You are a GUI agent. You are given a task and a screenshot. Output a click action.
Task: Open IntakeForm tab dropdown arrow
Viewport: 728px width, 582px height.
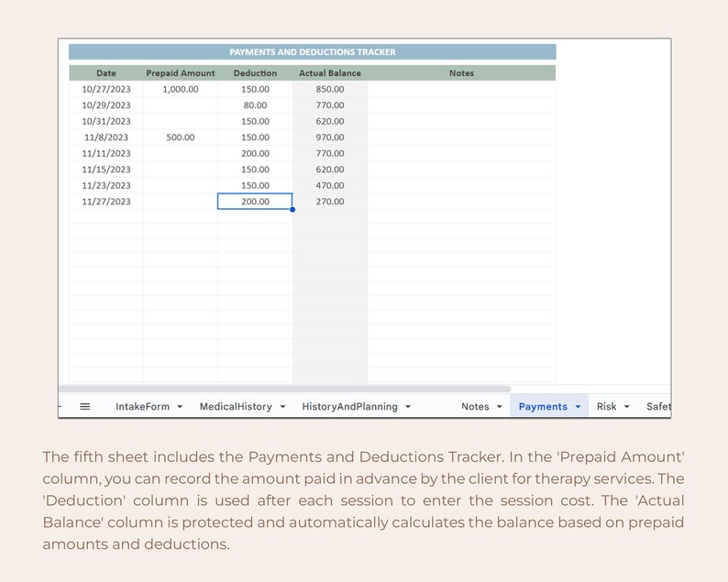(180, 407)
